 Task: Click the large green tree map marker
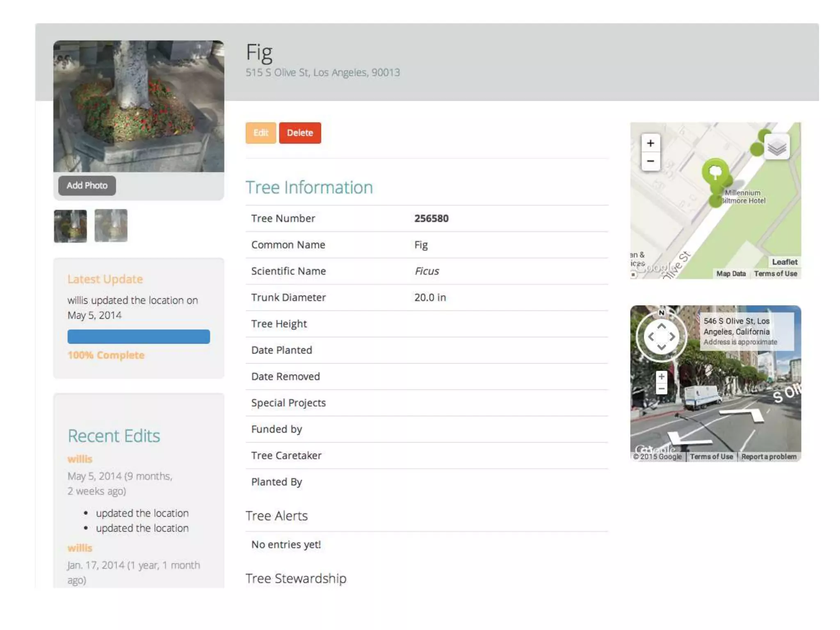(x=715, y=171)
